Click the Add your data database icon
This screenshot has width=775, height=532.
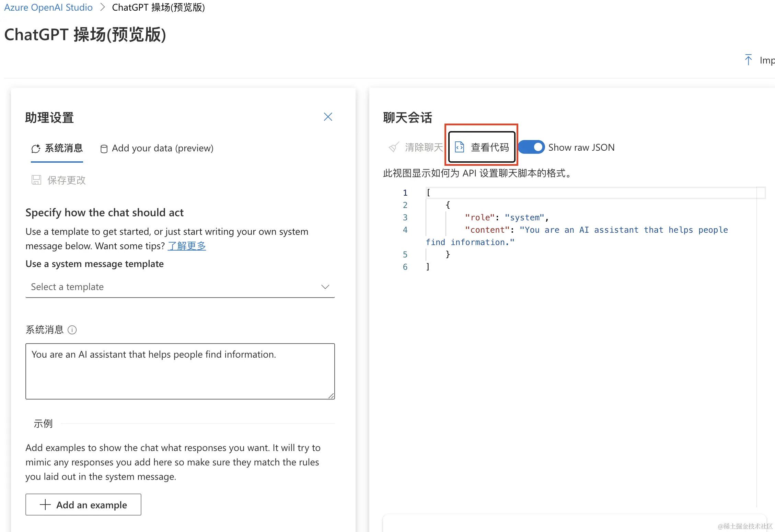(x=104, y=149)
